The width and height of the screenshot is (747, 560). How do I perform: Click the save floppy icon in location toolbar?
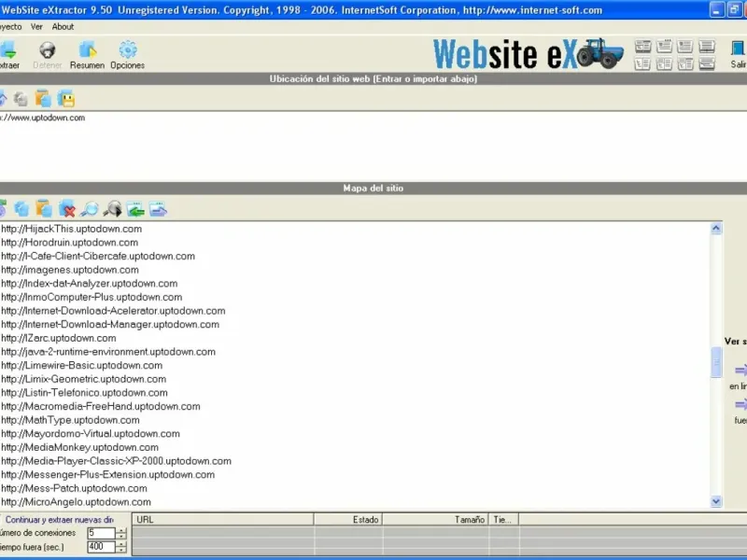[66, 99]
